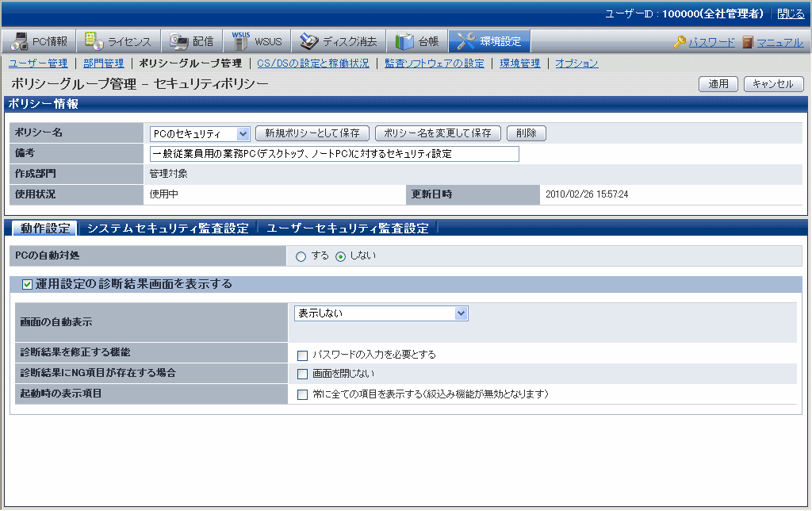Open the ディスク消去 main tab label
Viewport: 812px width, 511px height.
350,41
